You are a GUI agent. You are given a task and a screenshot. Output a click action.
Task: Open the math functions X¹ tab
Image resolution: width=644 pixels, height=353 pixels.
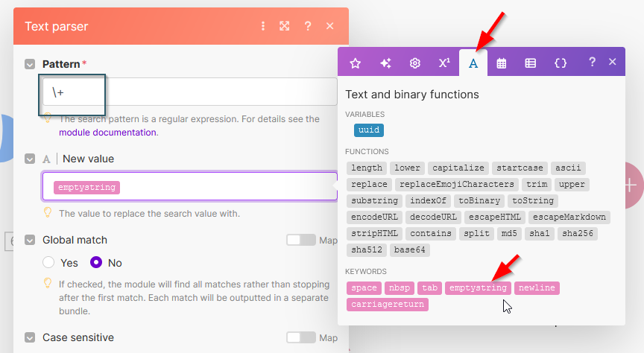(x=444, y=63)
